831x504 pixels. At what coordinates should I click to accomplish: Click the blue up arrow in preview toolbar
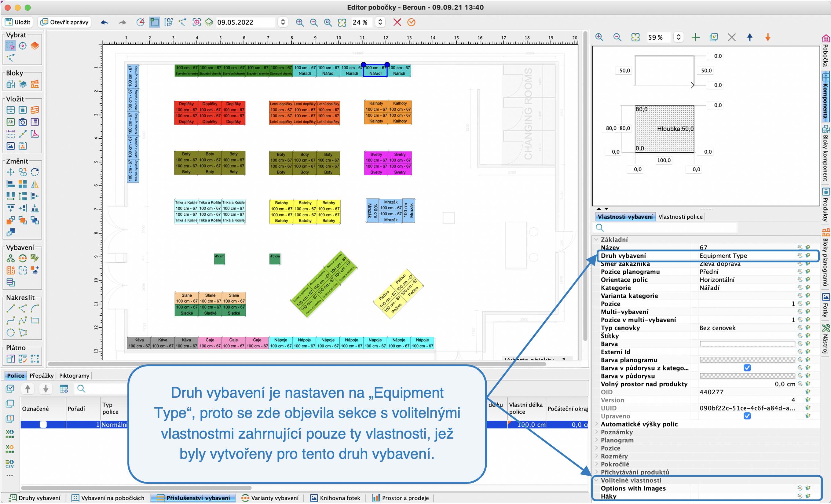(x=749, y=37)
